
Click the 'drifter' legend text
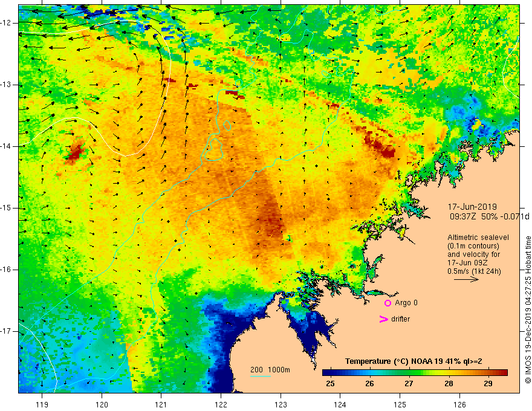(400, 319)
